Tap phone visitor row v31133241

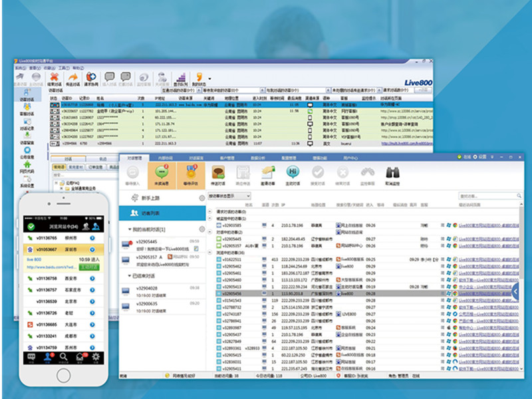(x=63, y=336)
